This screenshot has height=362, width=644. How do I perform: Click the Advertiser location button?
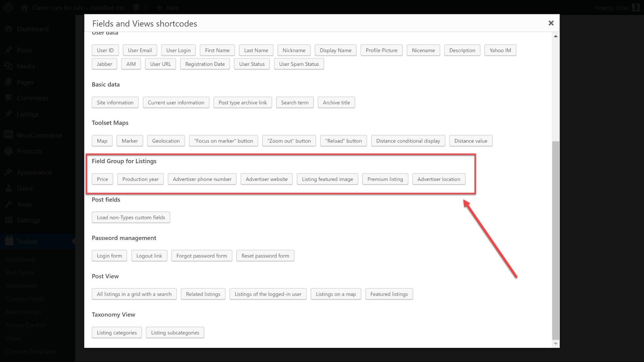pos(439,179)
